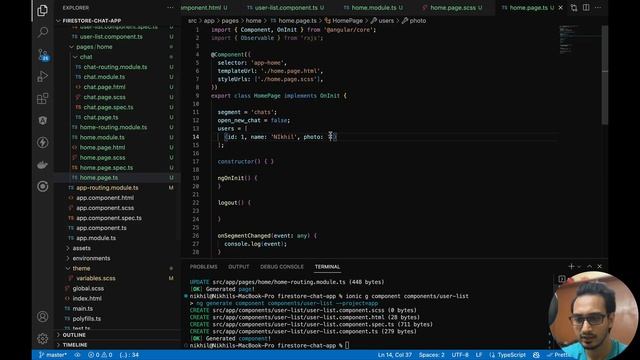
Task: Open the circular extension icon below Docker
Action: 42,187
